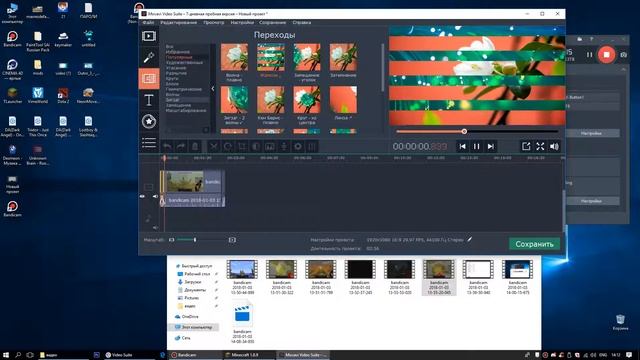
Task: Click the zoom-out icon beside scale slider
Action: coord(171,240)
